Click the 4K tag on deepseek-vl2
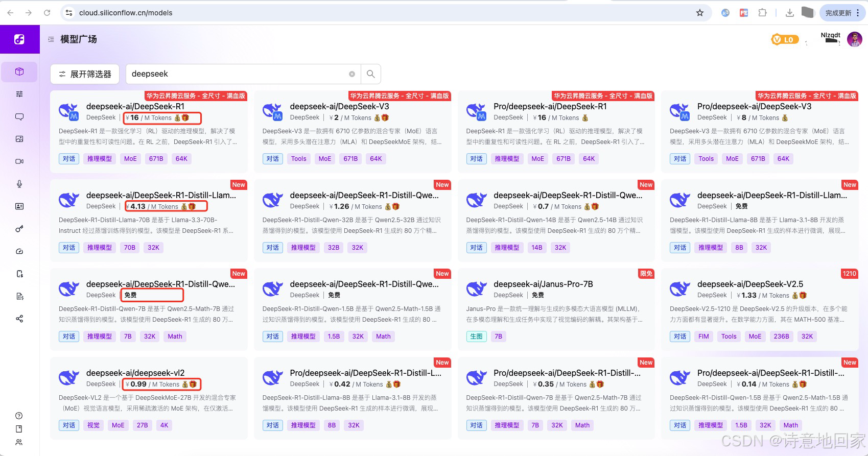The image size is (868, 456). [x=164, y=425]
